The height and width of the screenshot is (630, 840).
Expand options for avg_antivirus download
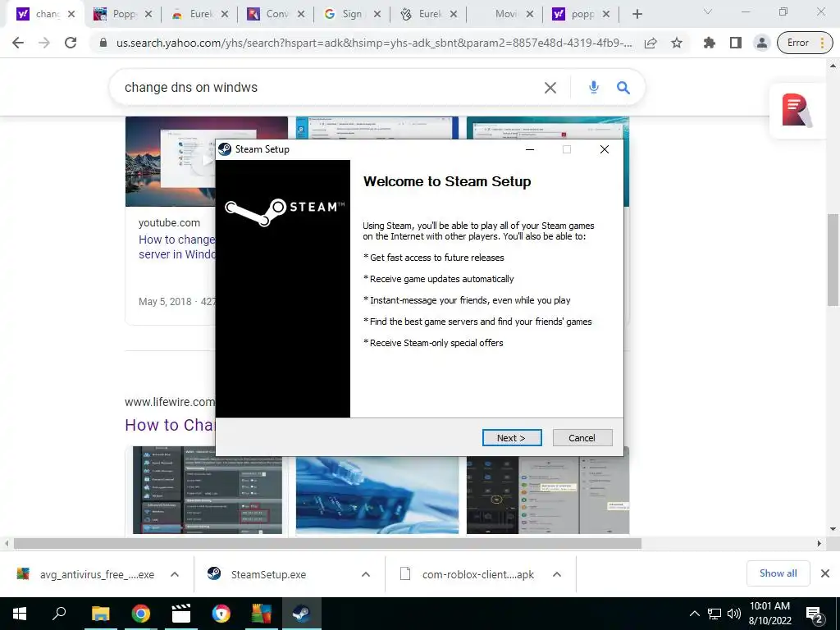[x=175, y=574]
